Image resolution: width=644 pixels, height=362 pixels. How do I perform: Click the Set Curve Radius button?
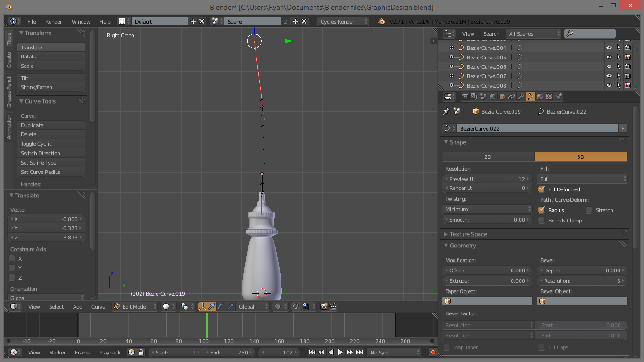pos(51,172)
